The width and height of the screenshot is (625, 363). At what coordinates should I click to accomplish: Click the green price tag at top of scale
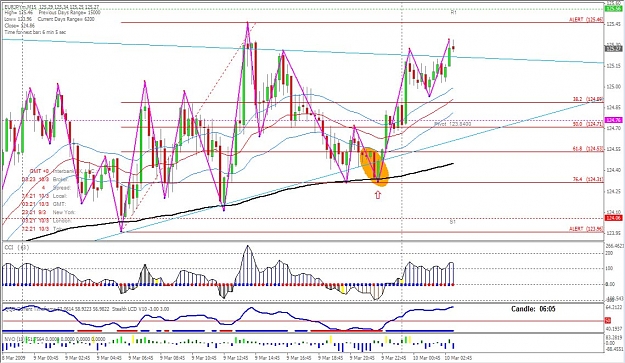point(614,8)
